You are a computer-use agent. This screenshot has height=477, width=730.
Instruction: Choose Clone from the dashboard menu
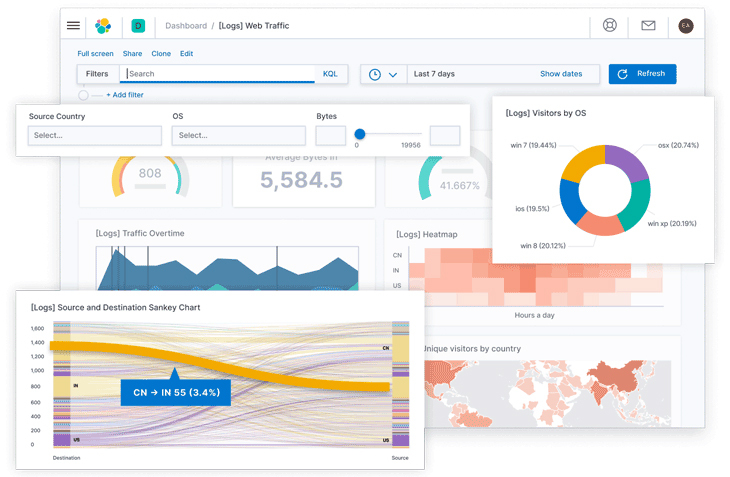pos(160,53)
